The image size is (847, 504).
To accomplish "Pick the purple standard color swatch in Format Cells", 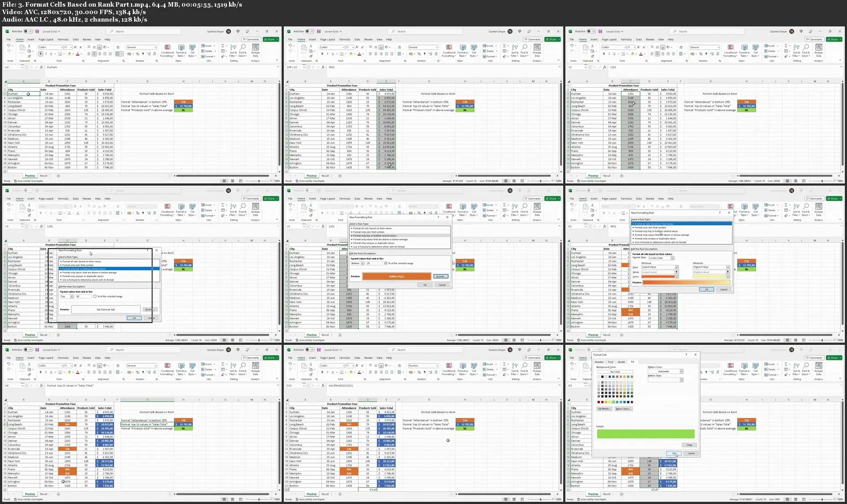I will pyautogui.click(x=632, y=402).
